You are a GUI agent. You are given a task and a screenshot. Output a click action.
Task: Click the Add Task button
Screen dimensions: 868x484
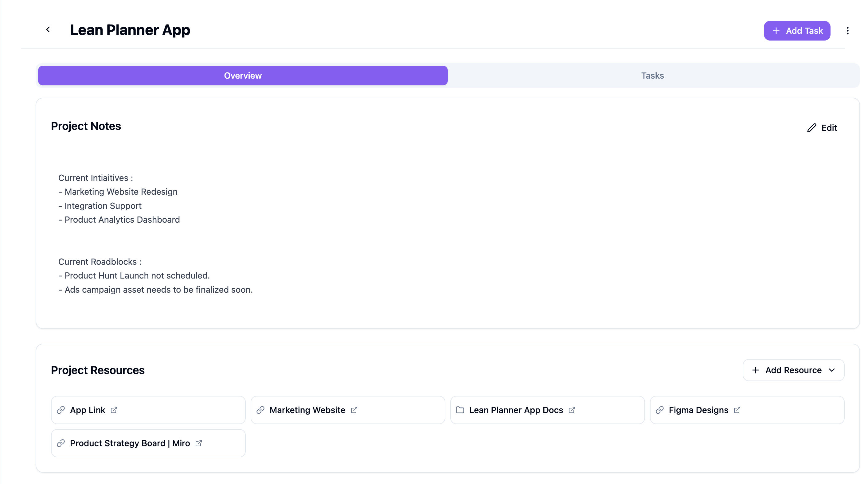(x=797, y=31)
